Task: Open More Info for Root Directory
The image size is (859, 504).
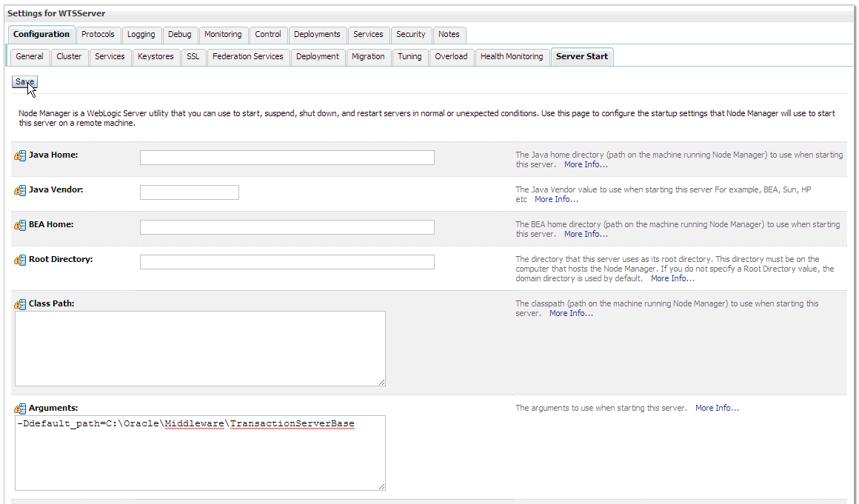Action: click(672, 278)
